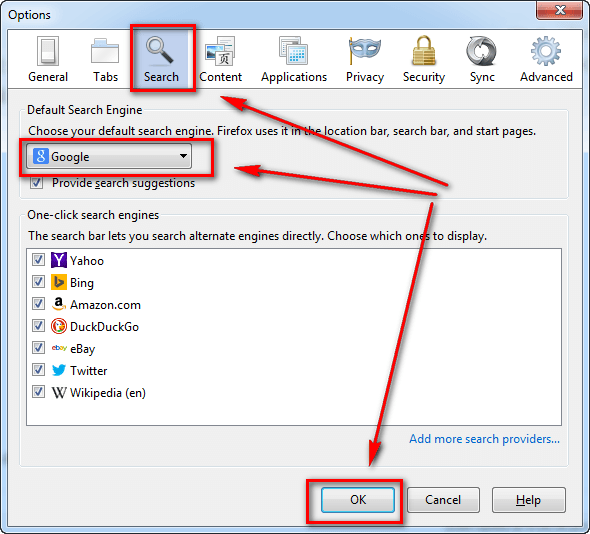Image resolution: width=590 pixels, height=534 pixels.
Task: Open the Sync panel icon
Action: pos(482,50)
